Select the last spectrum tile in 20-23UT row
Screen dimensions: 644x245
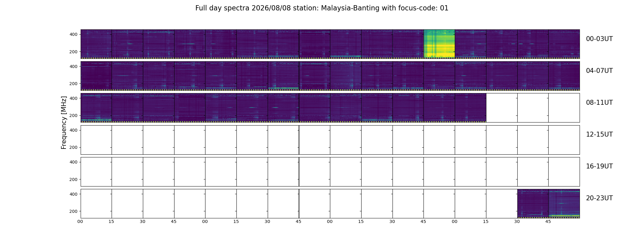click(x=564, y=204)
